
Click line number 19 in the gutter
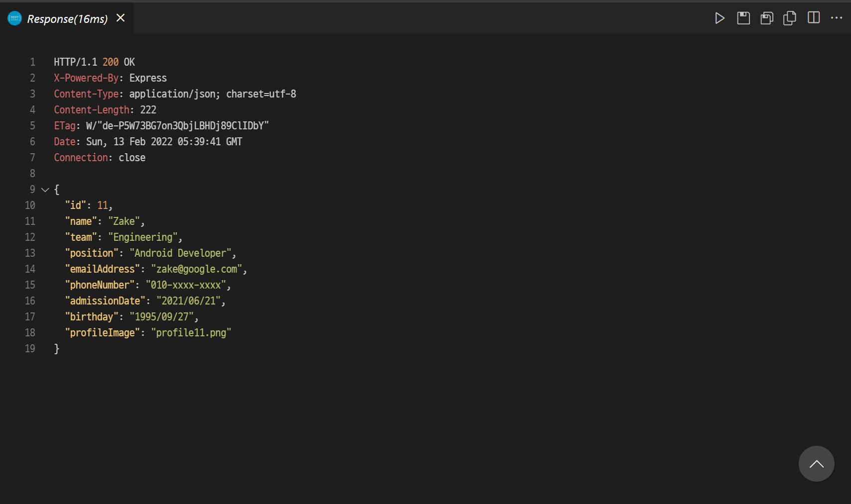coord(30,349)
